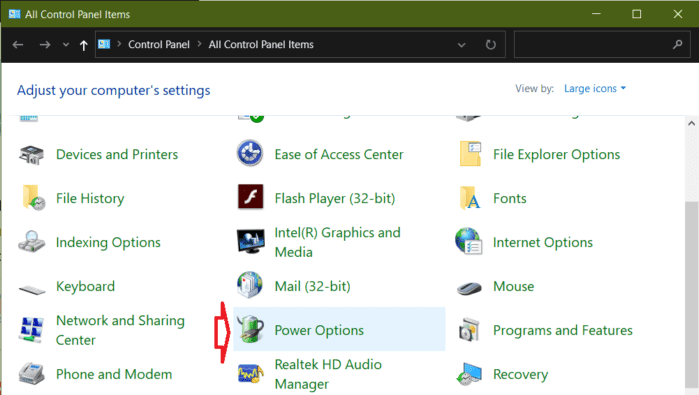
Task: Open the Flash Player icon
Action: pyautogui.click(x=250, y=197)
